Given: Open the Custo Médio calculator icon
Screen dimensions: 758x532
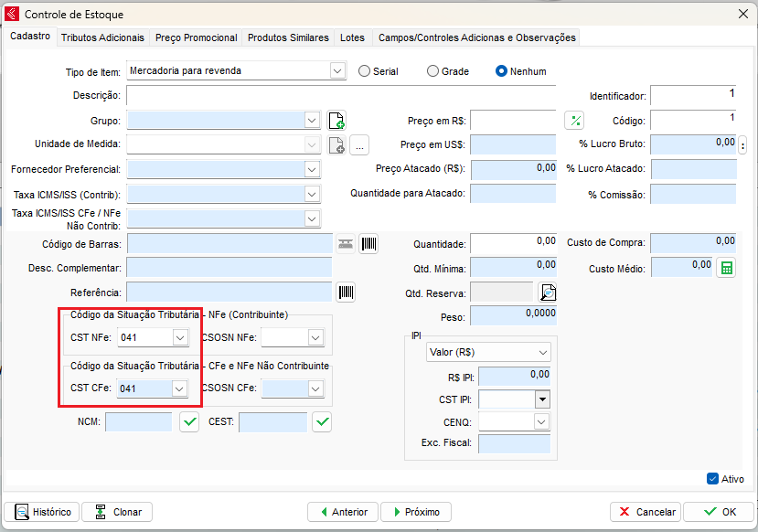Looking at the screenshot, I should click(725, 268).
